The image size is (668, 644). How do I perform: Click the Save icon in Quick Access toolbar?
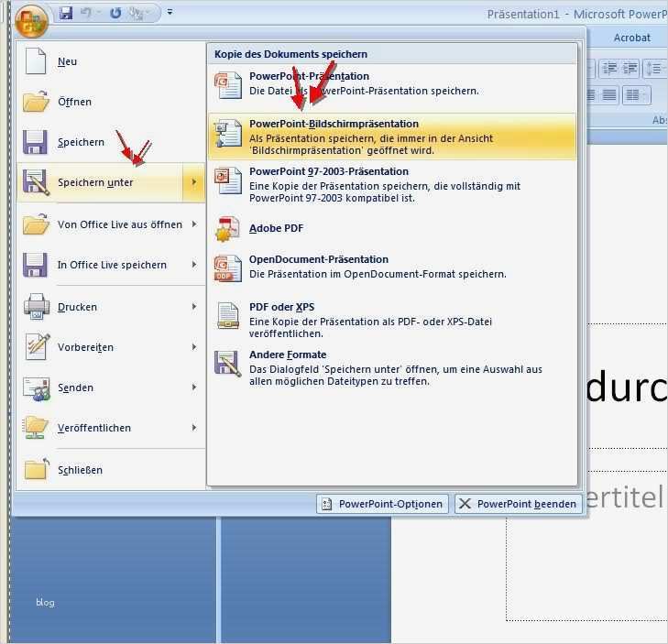(66, 13)
